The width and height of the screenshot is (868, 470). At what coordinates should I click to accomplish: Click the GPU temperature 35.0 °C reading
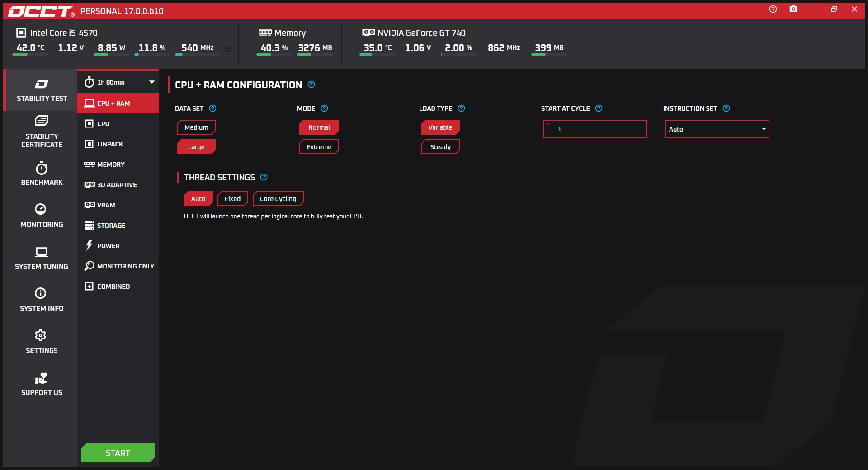(x=378, y=47)
